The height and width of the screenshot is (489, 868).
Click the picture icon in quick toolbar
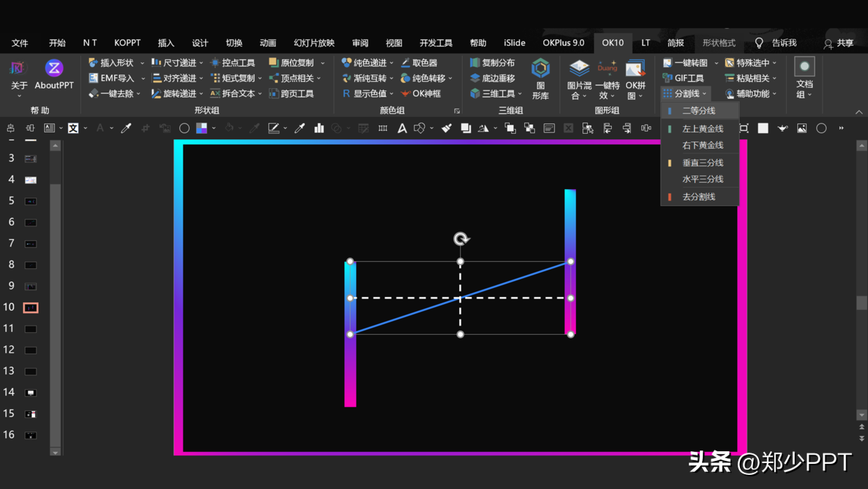[x=802, y=128]
